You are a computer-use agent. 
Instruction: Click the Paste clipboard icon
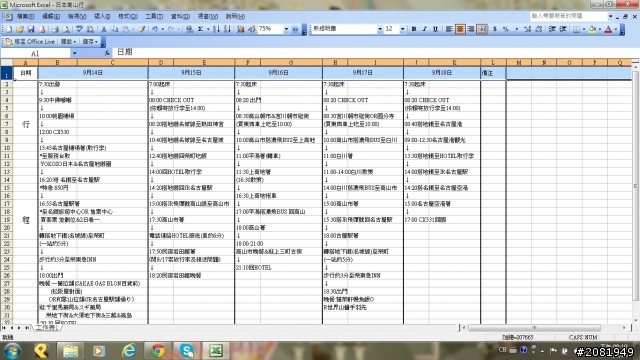126,29
